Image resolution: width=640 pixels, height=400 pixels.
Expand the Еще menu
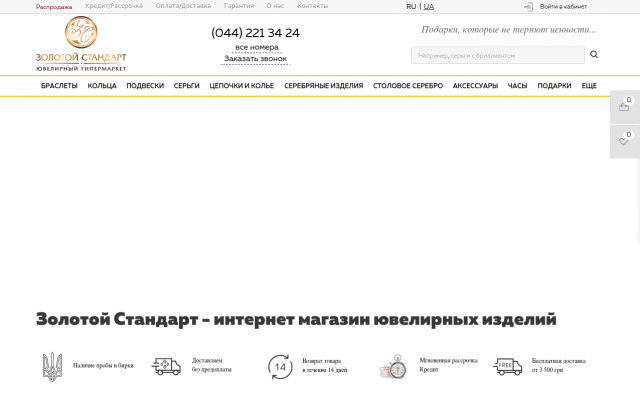pyautogui.click(x=589, y=86)
